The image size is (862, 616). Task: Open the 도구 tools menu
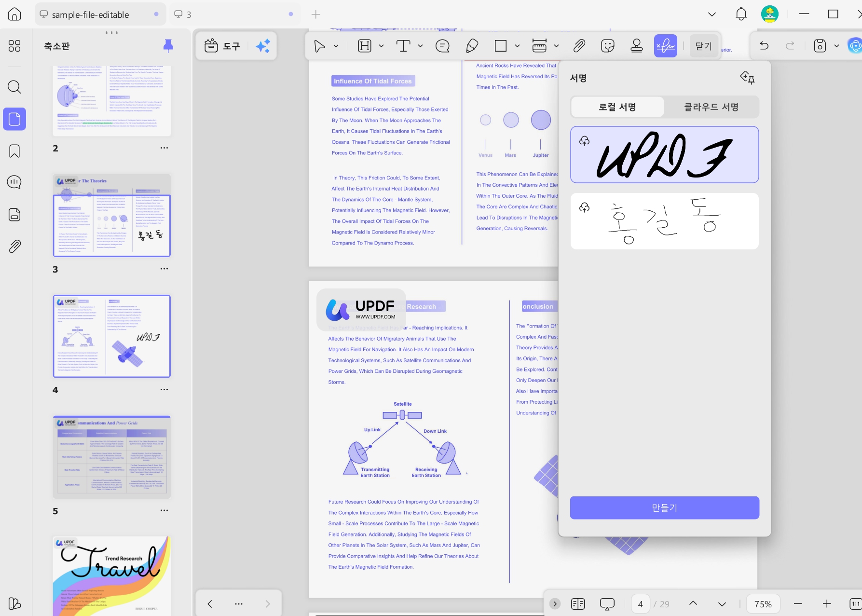[x=222, y=46]
